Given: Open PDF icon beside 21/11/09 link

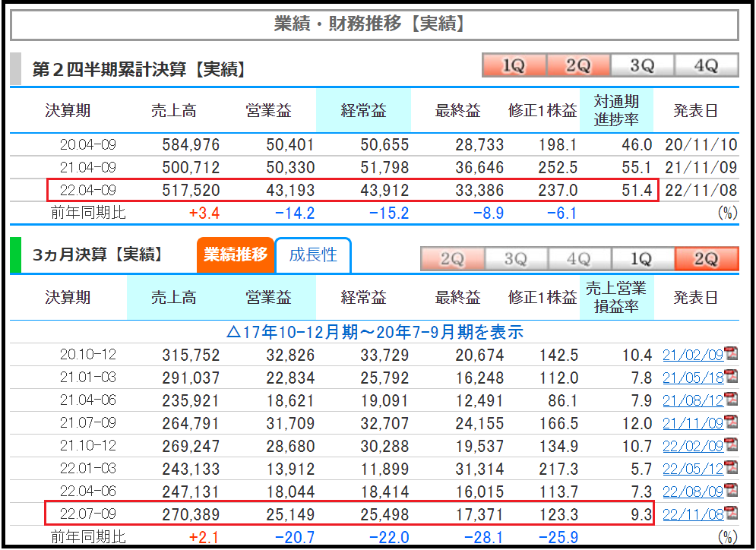Looking at the screenshot, I should 732,422.
